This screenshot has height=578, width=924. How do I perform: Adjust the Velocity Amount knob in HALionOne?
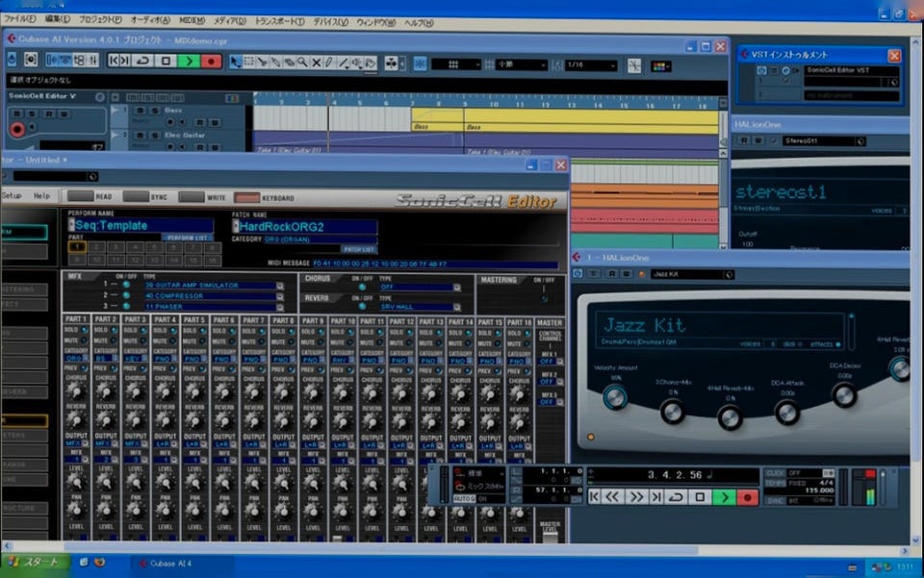[614, 396]
